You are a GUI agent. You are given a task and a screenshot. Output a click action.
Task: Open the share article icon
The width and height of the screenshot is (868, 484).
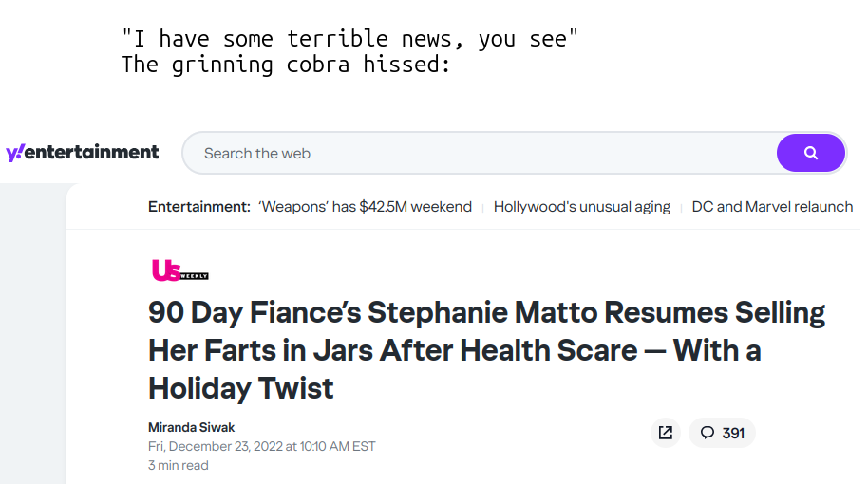(x=666, y=433)
